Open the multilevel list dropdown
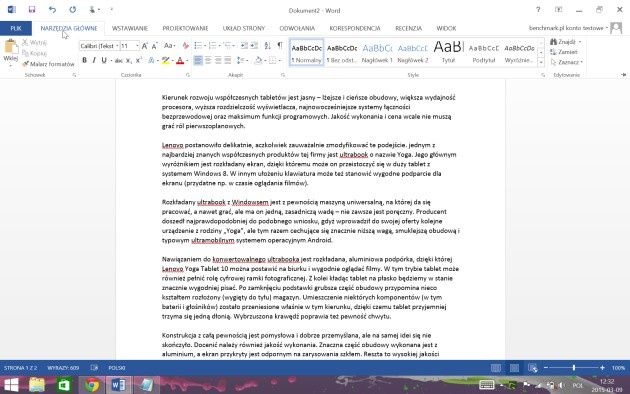Image resolution: width=630 pixels, height=394 pixels. click(x=234, y=45)
